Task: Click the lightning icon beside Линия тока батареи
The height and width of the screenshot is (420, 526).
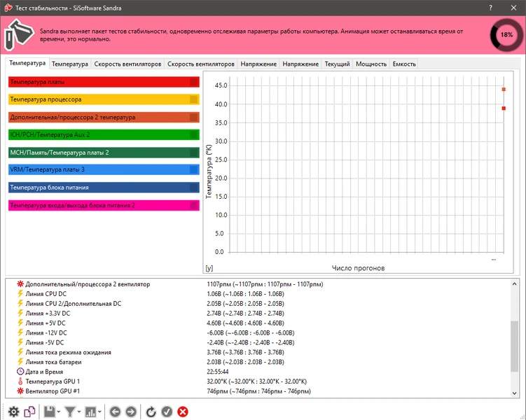Action: [x=20, y=362]
